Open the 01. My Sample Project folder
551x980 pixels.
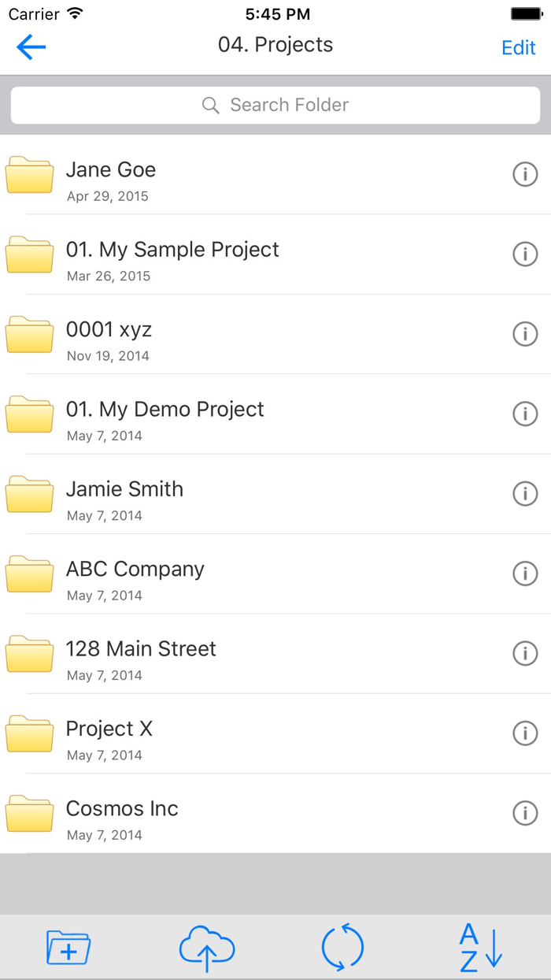click(172, 249)
